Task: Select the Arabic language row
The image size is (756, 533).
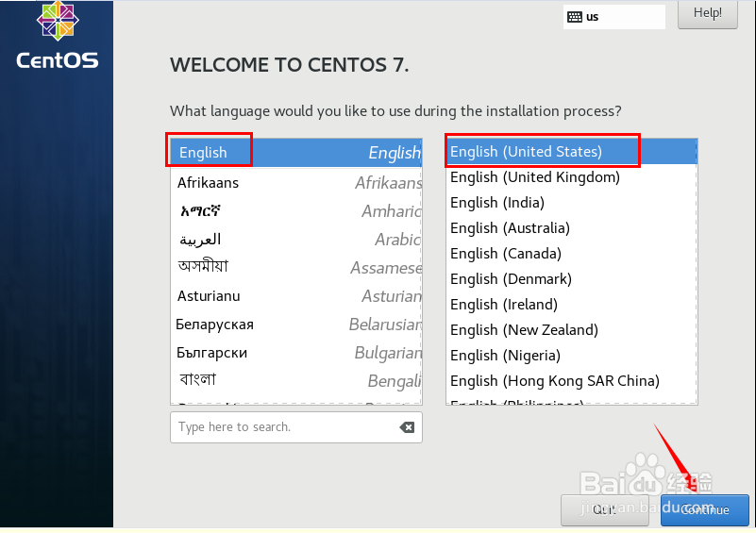Action: 296,240
